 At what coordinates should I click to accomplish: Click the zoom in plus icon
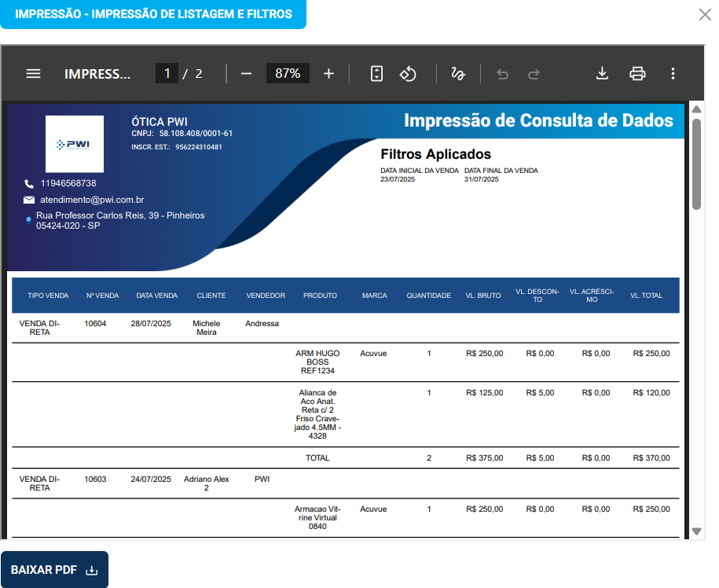tap(328, 74)
